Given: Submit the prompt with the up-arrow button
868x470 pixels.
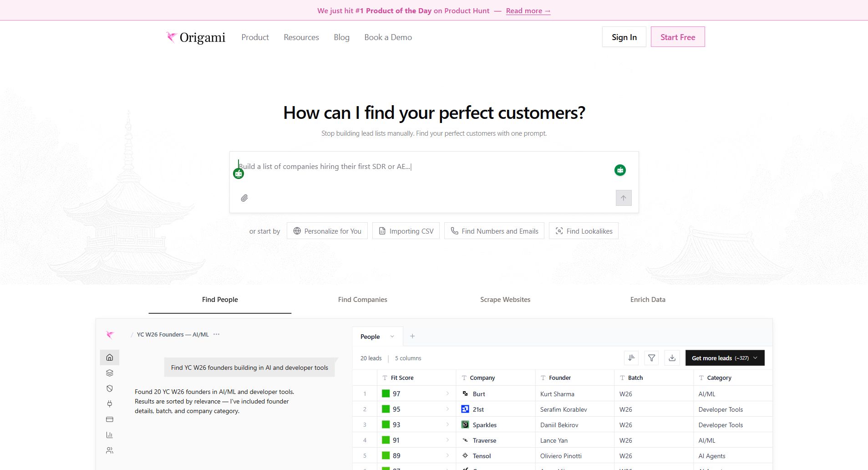Looking at the screenshot, I should coord(624,198).
